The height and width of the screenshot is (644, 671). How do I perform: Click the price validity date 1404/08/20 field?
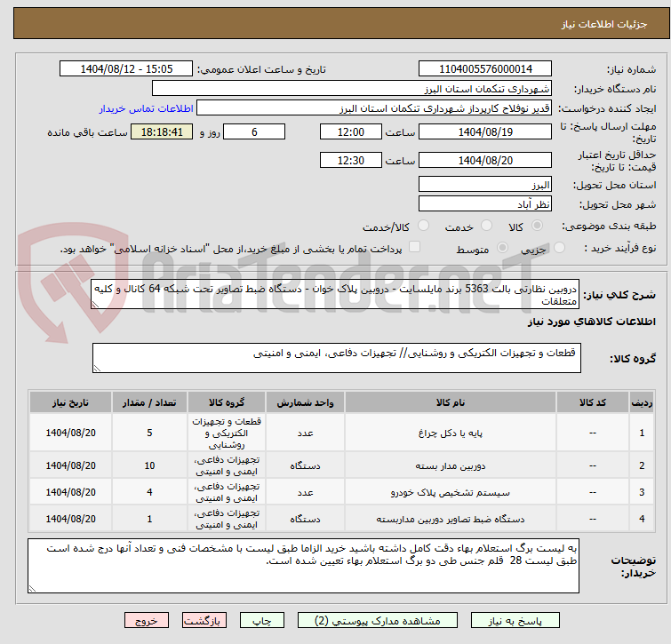coord(485,160)
